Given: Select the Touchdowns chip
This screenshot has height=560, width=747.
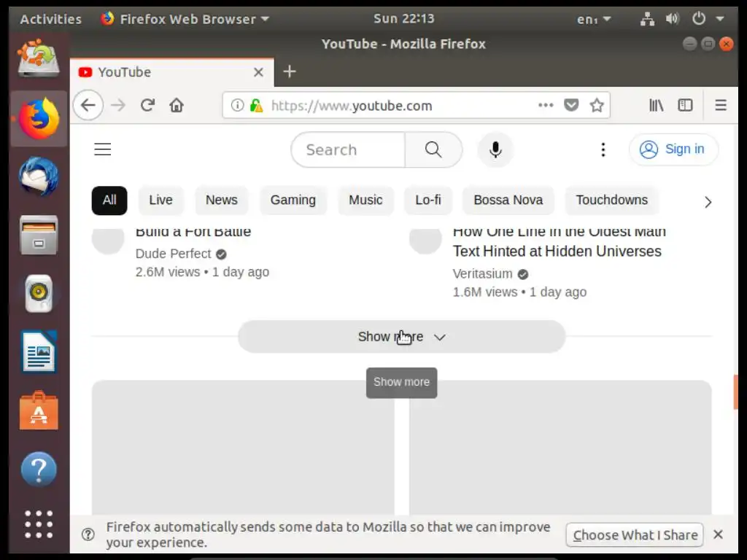Looking at the screenshot, I should click(x=612, y=201).
